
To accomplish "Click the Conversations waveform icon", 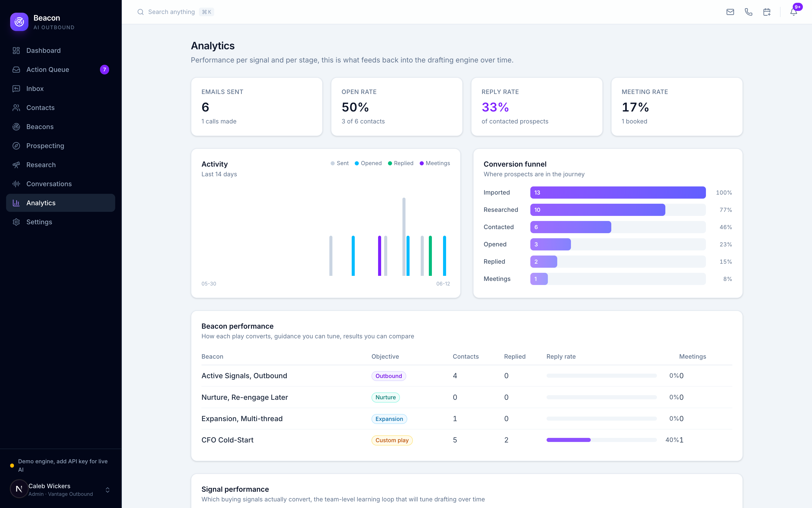I will coord(16,184).
